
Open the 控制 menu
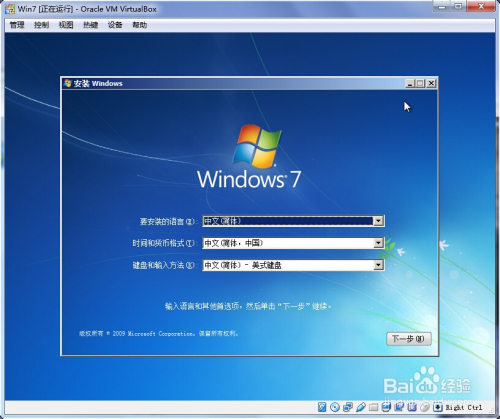point(41,25)
